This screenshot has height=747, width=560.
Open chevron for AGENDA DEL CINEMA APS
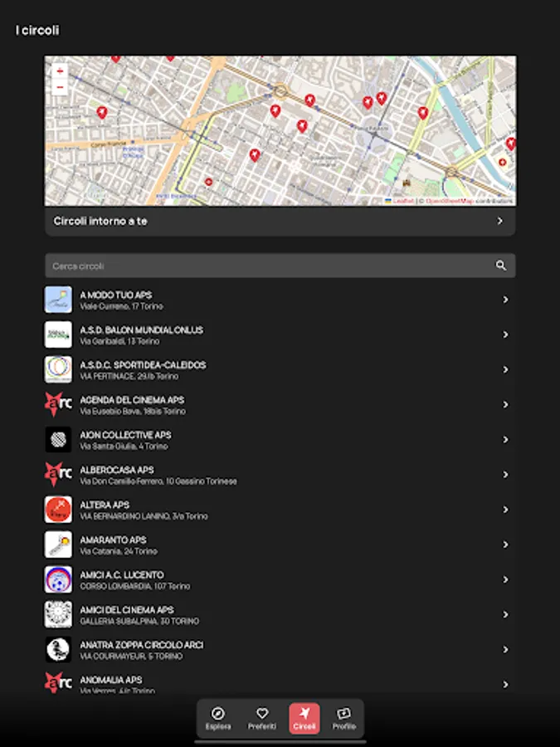[x=505, y=404]
